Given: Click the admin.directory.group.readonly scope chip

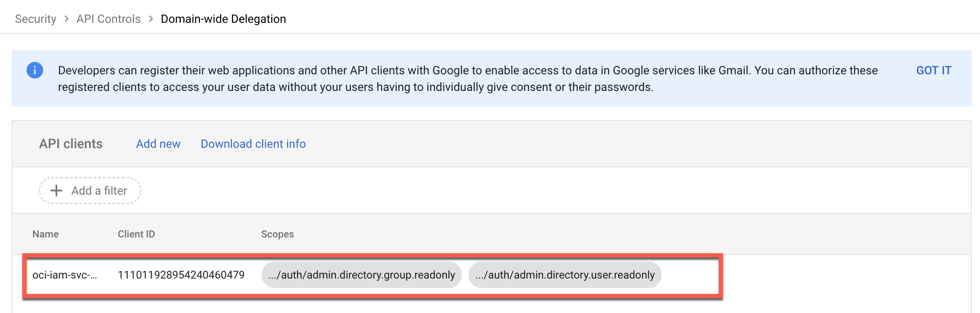Looking at the screenshot, I should point(361,275).
